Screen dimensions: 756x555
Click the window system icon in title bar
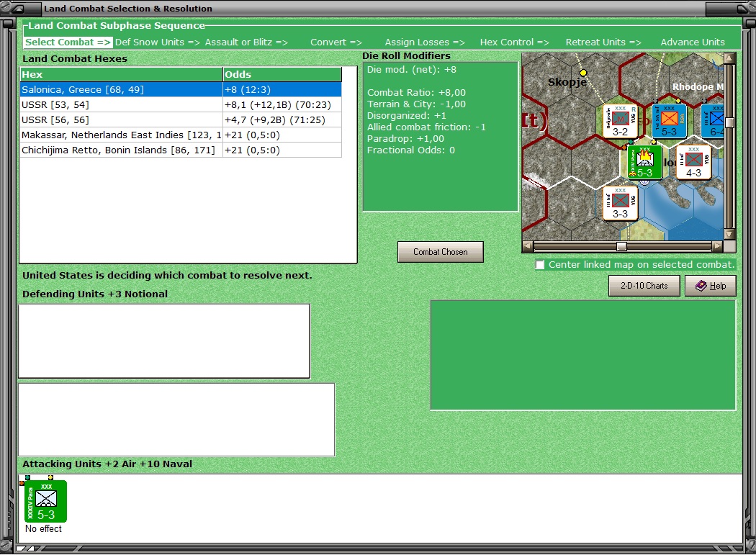[19, 8]
